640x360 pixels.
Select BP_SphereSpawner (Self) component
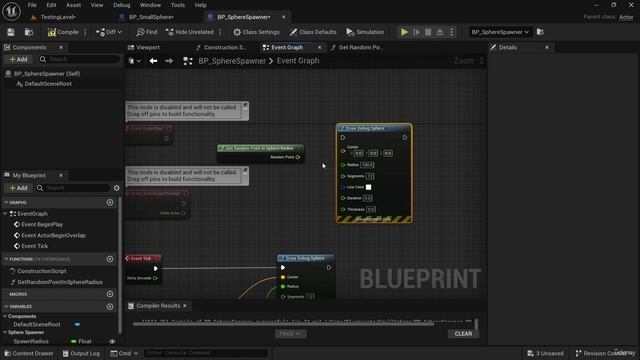coord(47,73)
